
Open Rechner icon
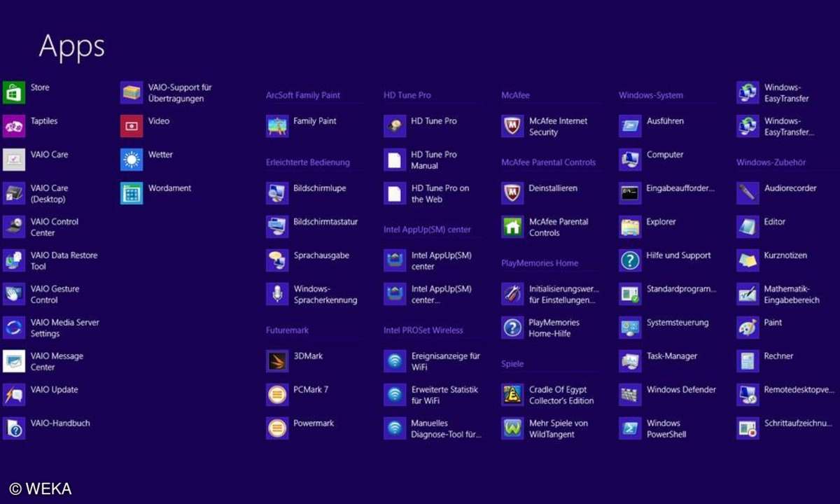748,361
